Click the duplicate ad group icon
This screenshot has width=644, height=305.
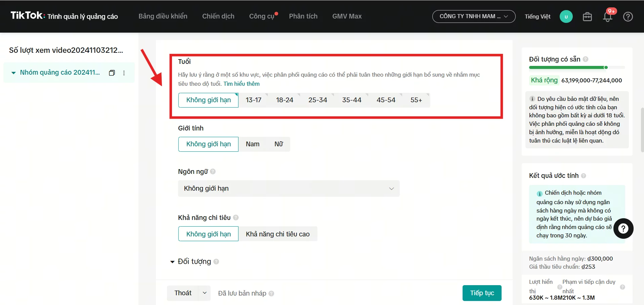tap(112, 73)
